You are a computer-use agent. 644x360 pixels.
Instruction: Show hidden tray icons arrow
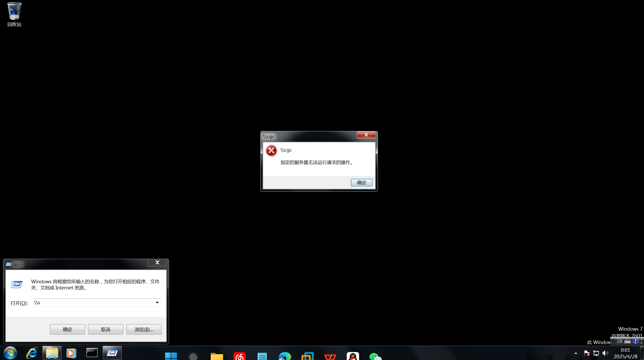(576, 353)
